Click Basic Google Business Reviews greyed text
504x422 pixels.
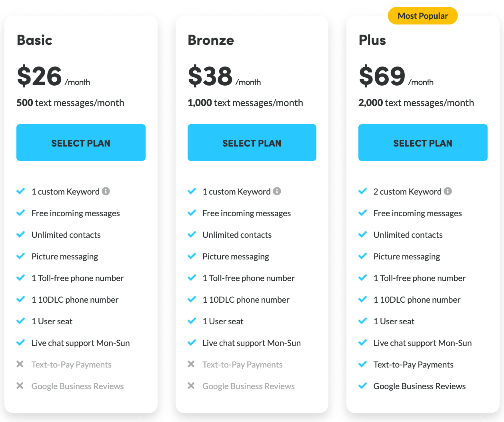click(78, 386)
